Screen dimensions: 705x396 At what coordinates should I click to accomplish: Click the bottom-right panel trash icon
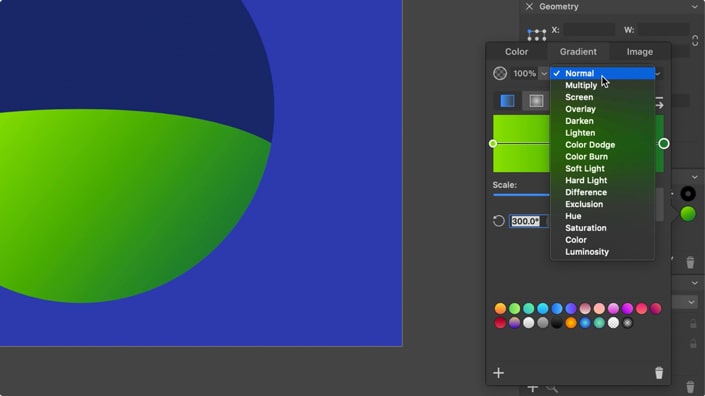pos(690,387)
